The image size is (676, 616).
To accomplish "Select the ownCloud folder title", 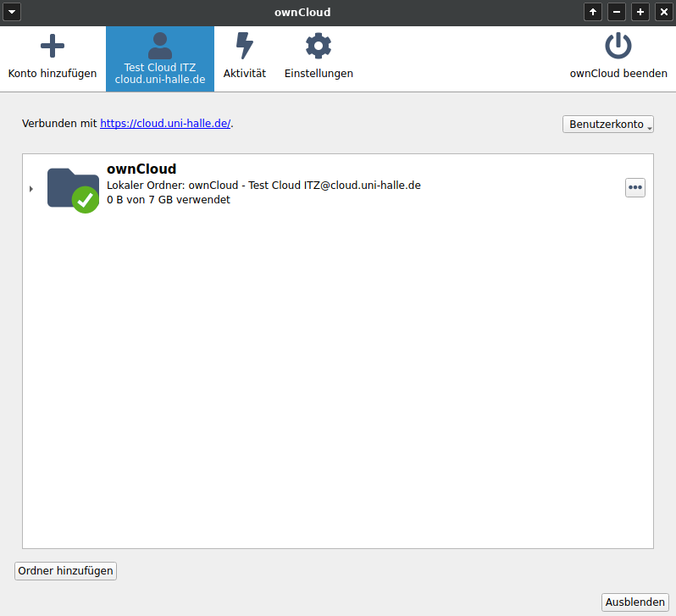I will pos(141,169).
